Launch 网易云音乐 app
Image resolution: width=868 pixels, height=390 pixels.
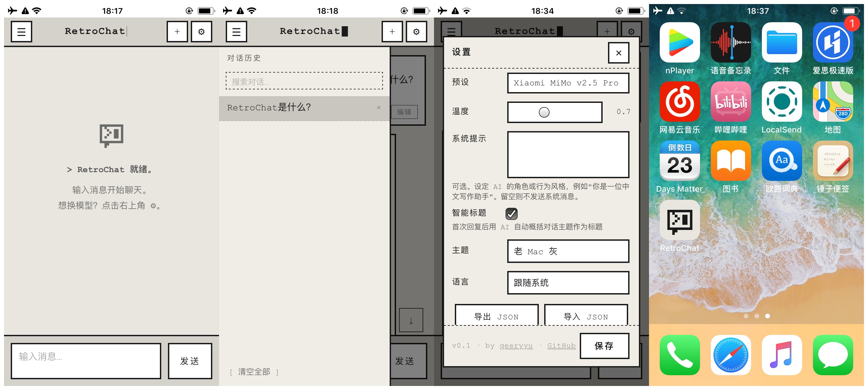coord(680,102)
